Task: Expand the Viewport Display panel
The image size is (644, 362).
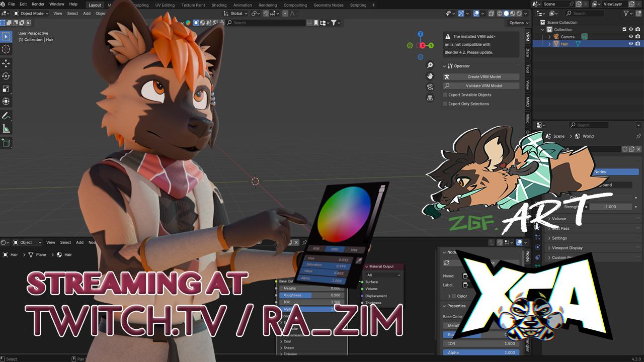Action: [567, 248]
